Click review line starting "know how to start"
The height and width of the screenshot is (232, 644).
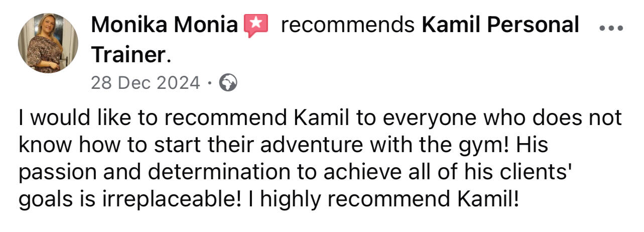(x=283, y=146)
